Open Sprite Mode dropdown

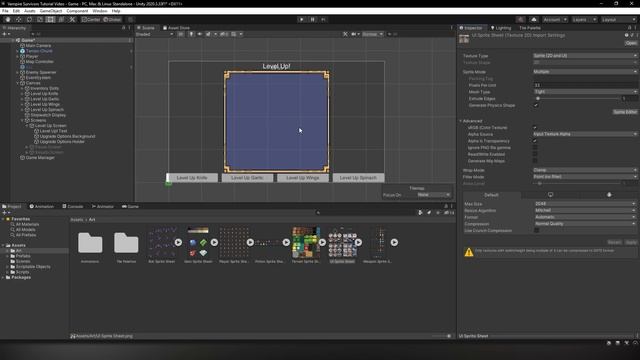click(x=585, y=71)
